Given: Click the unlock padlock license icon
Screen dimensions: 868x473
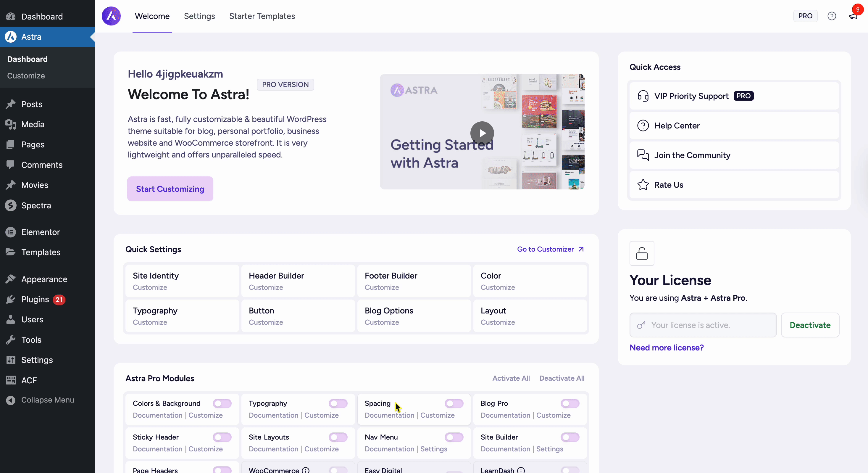Looking at the screenshot, I should pyautogui.click(x=642, y=253).
